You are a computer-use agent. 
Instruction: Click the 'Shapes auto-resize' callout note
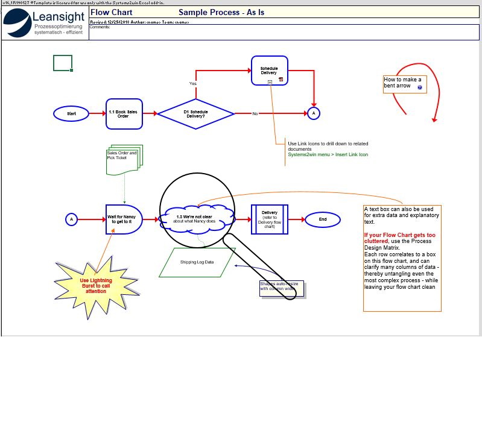(x=282, y=288)
